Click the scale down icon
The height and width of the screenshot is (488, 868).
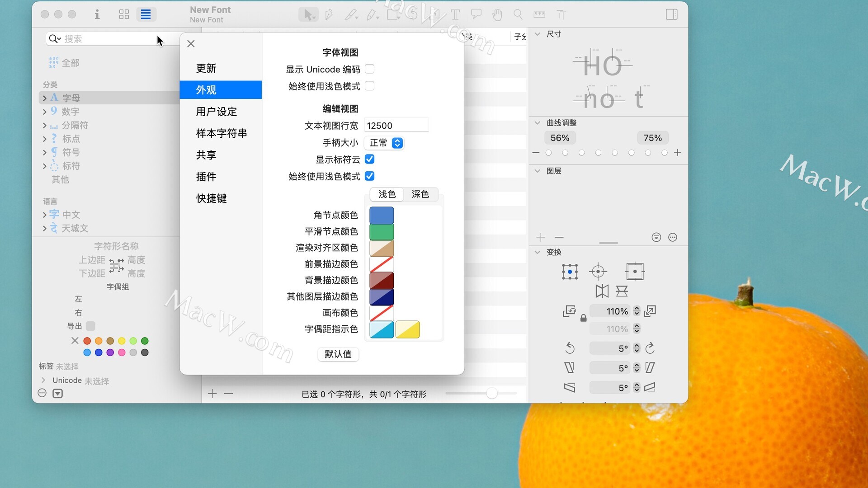tap(569, 311)
